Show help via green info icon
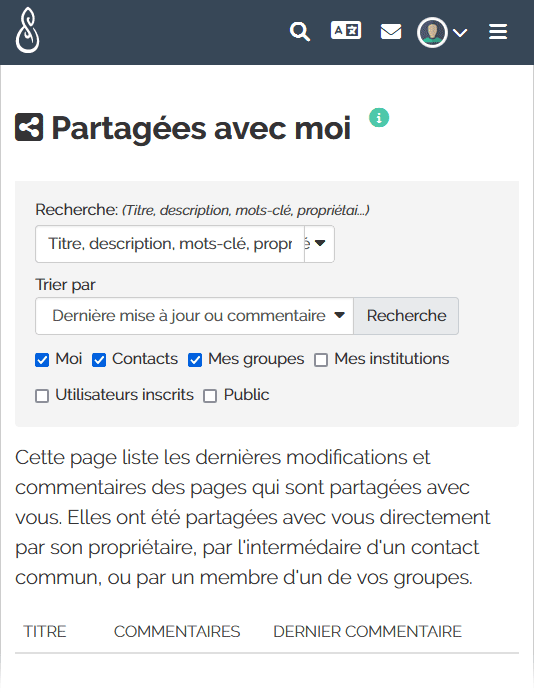Screen dimensions: 534x694 click(x=379, y=118)
